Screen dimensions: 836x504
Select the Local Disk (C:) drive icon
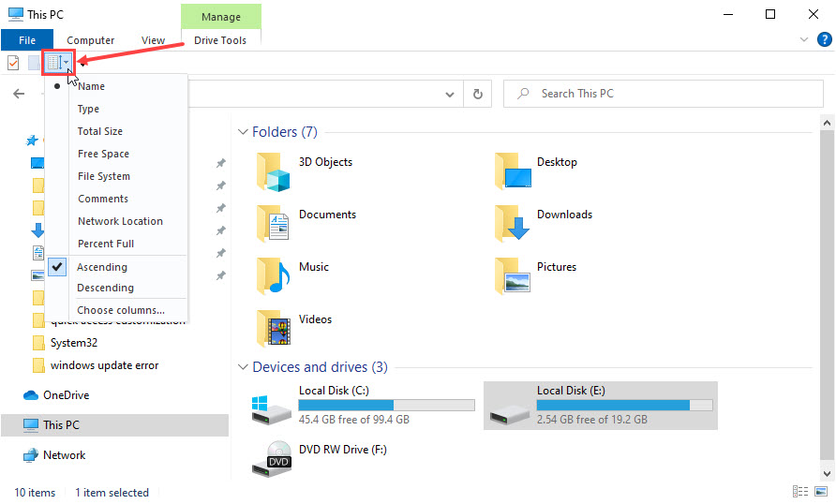(x=272, y=410)
